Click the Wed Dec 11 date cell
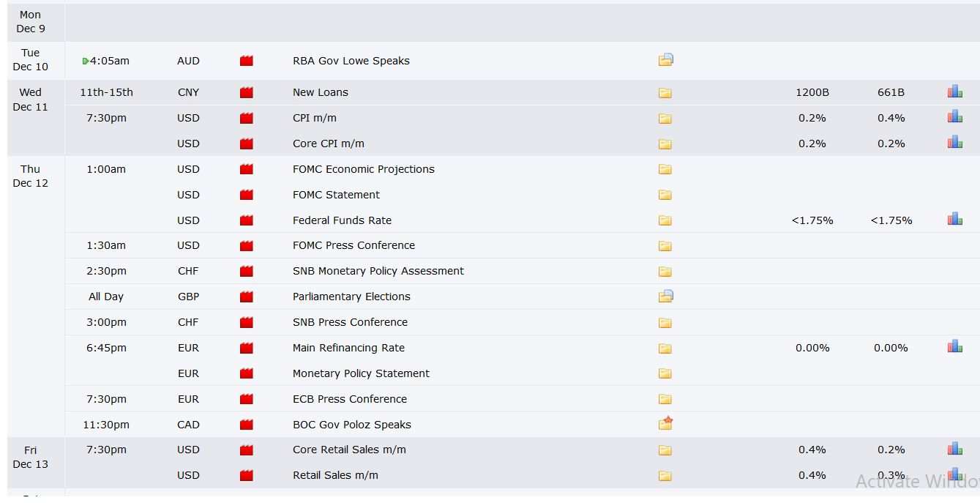 pos(31,100)
